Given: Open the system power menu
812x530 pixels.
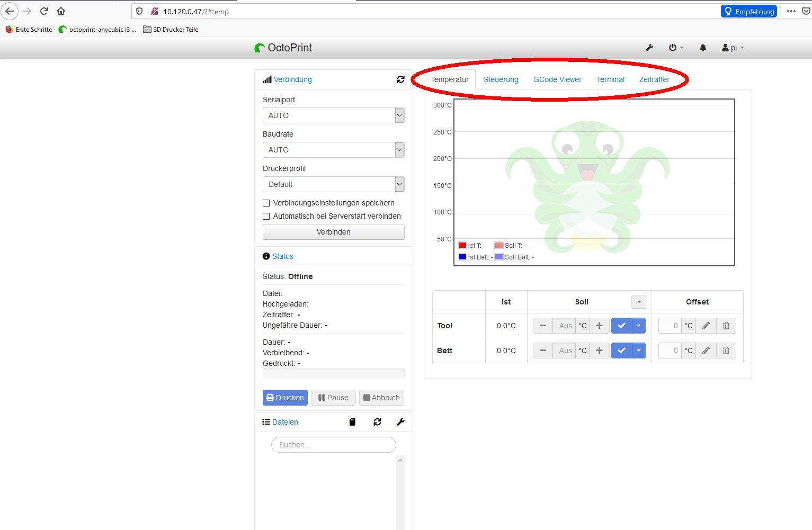Looking at the screenshot, I should (675, 48).
